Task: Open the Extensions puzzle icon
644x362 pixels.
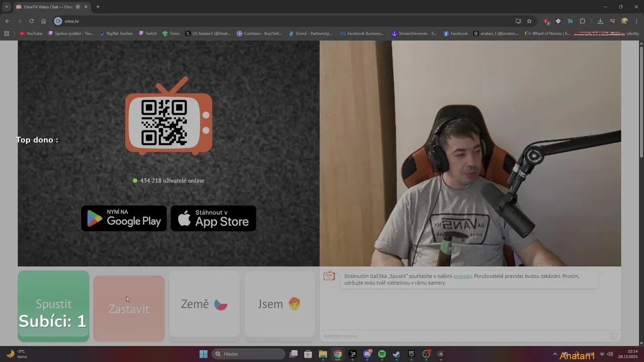Action: (x=583, y=21)
